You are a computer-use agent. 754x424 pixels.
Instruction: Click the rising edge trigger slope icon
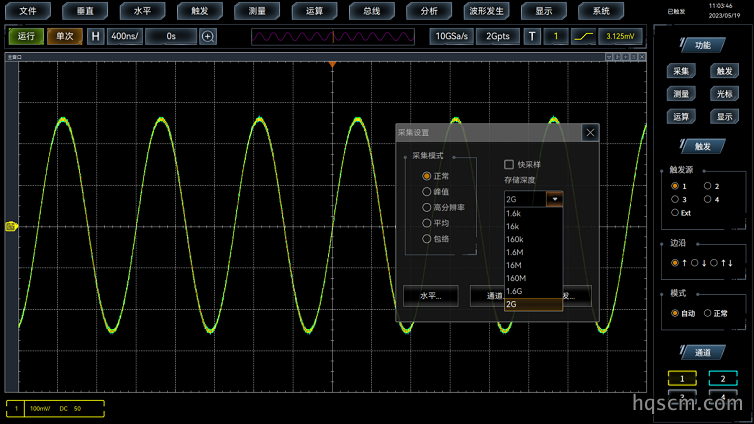click(x=584, y=37)
